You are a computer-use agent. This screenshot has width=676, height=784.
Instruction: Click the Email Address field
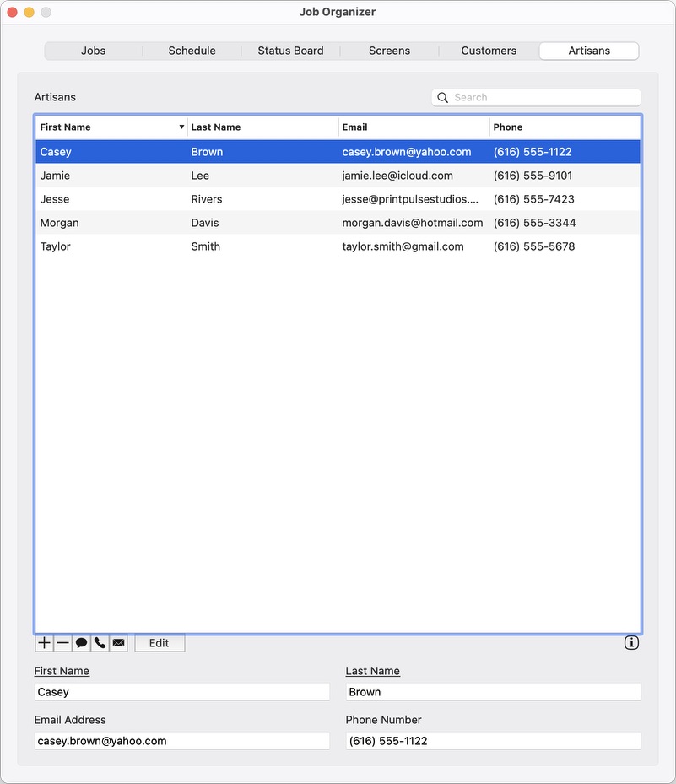[x=181, y=741]
